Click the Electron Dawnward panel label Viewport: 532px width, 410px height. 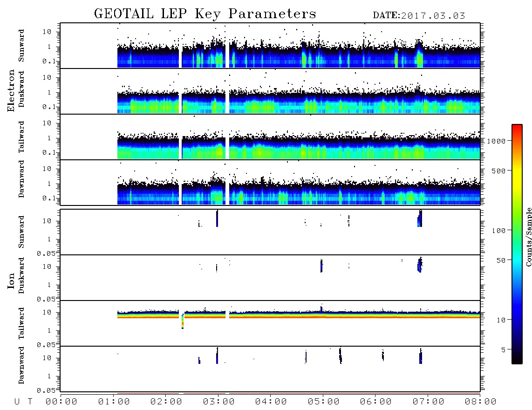click(21, 179)
